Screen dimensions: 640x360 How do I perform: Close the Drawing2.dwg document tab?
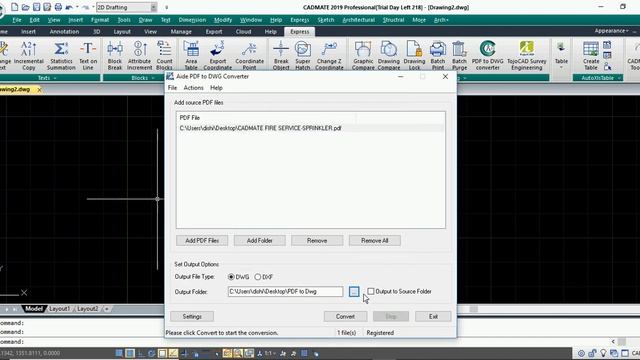39,89
